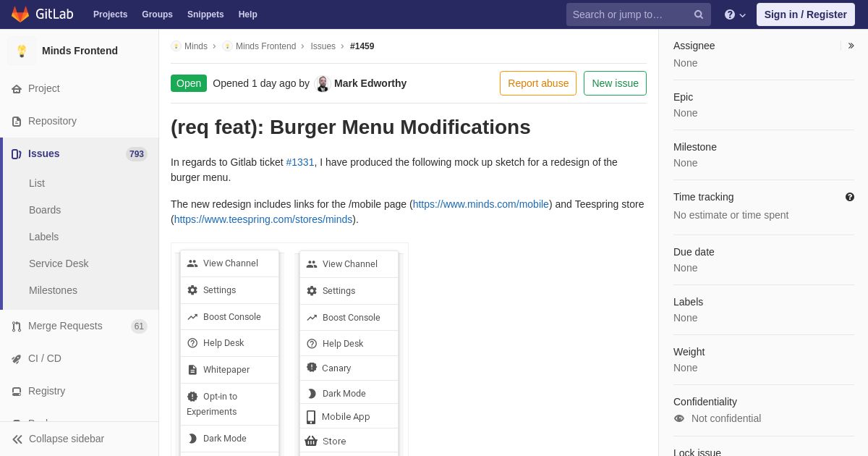Click the New issue button
The height and width of the screenshot is (456, 868).
[615, 83]
